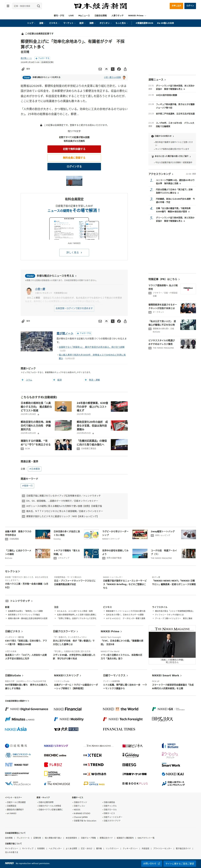Open the 朝刊・夕刊 menu item
The image size is (201, 868).
[59, 15]
